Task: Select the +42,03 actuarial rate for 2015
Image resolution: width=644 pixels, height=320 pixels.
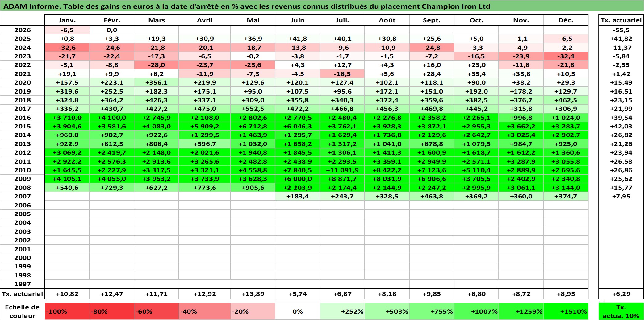Action: click(x=621, y=126)
